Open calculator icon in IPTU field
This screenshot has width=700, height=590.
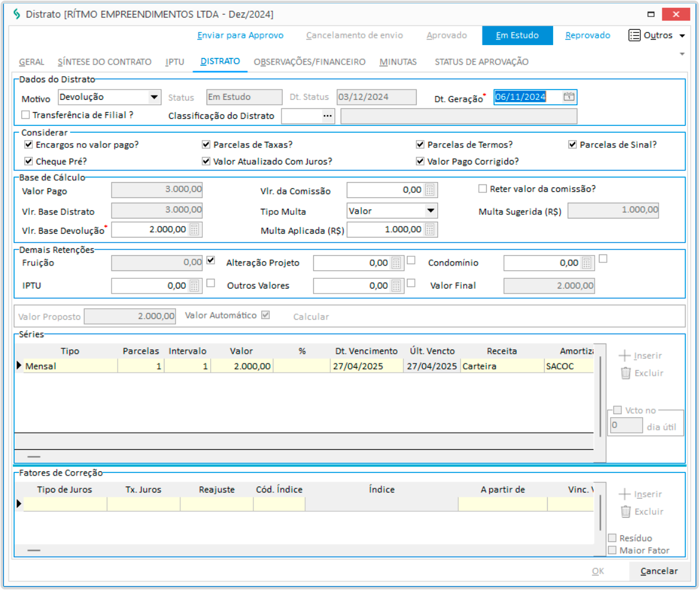(195, 286)
